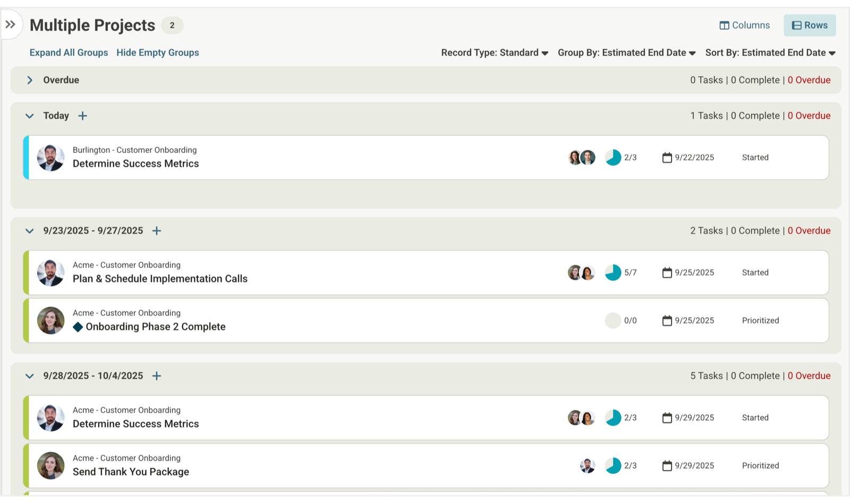Click Started status on Burlington task
The width and height of the screenshot is (850, 504).
pos(755,158)
